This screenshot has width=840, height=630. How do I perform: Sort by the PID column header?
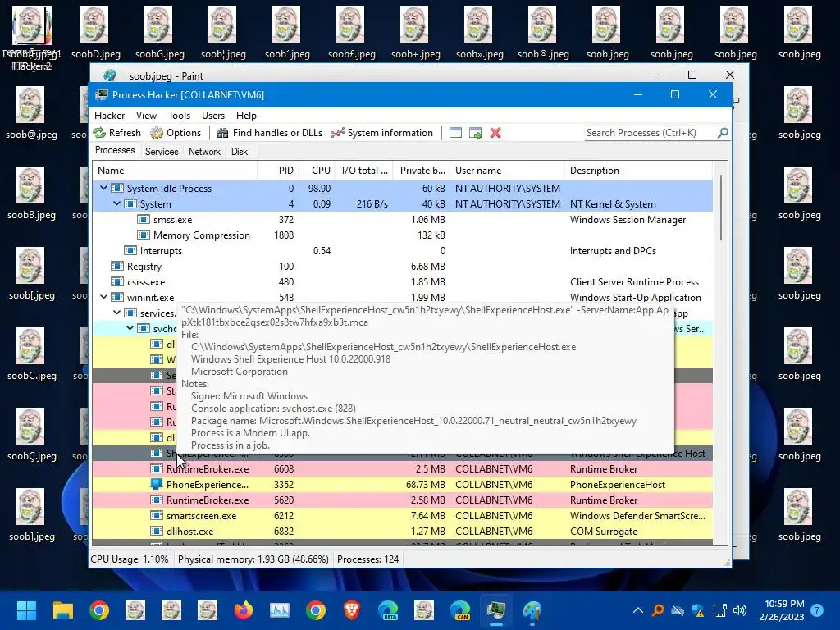pos(278,171)
